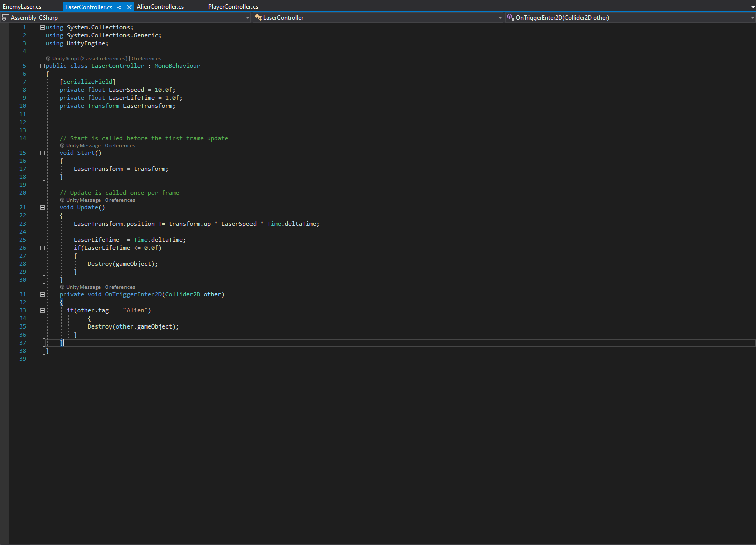Collapse the using directives block at line 1
Viewport: 756px width, 545px height.
42,28
